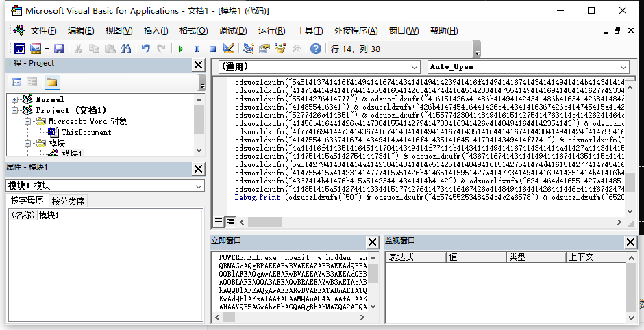The height and width of the screenshot is (330, 644).
Task: Click the (名称) property value 模块1
Action: point(119,215)
